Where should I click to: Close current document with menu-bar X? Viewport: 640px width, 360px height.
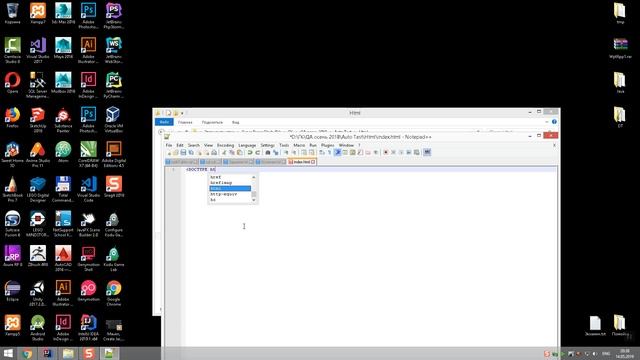click(554, 145)
